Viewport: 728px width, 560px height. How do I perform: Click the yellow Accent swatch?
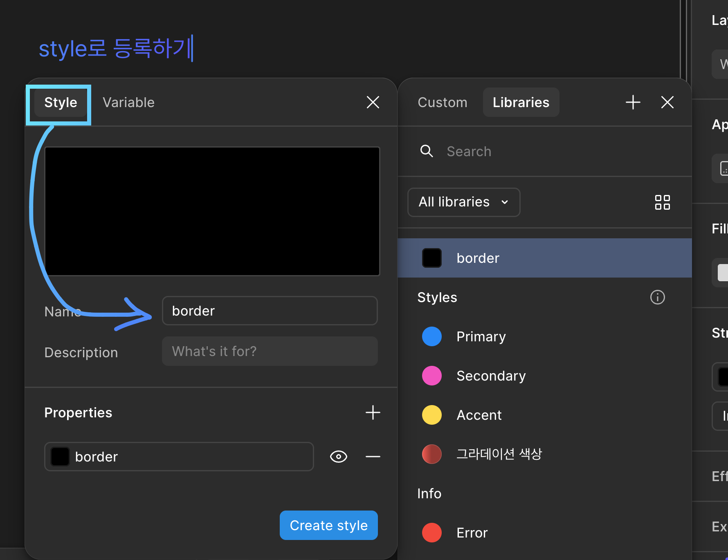pos(431,415)
